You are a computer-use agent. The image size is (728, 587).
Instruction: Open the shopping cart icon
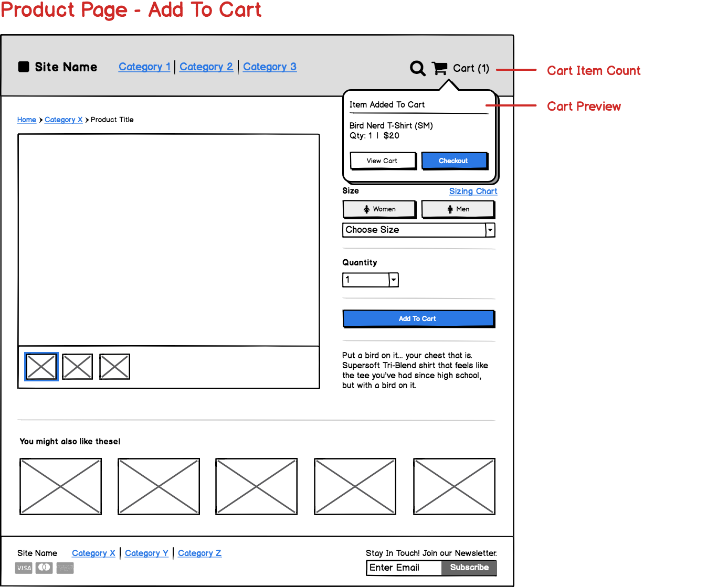(440, 68)
